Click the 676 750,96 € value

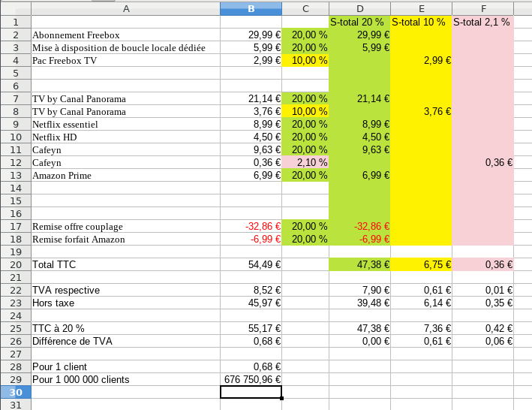point(251,379)
